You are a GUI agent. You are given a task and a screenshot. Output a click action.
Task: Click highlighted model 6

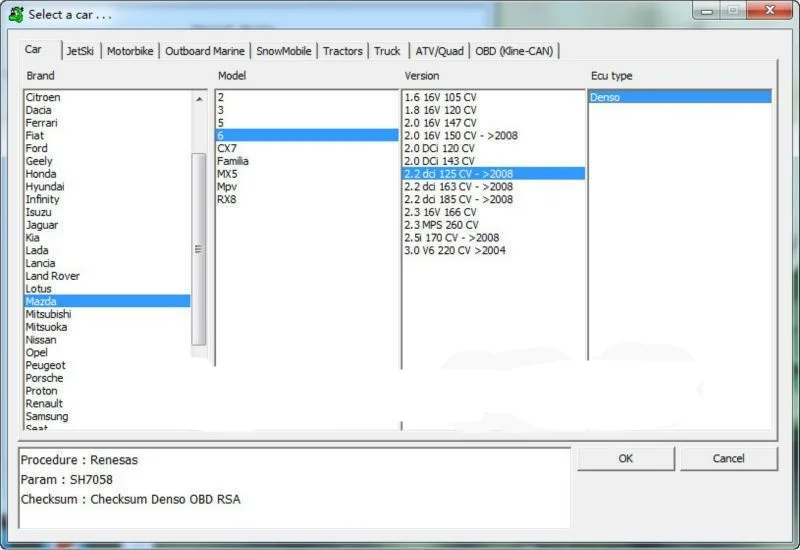[307, 135]
